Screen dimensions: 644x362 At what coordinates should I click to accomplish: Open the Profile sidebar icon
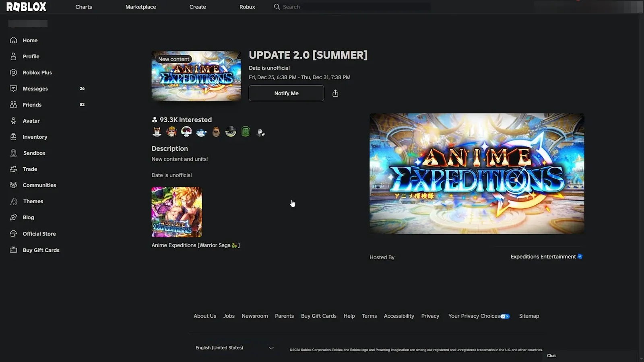point(13,56)
